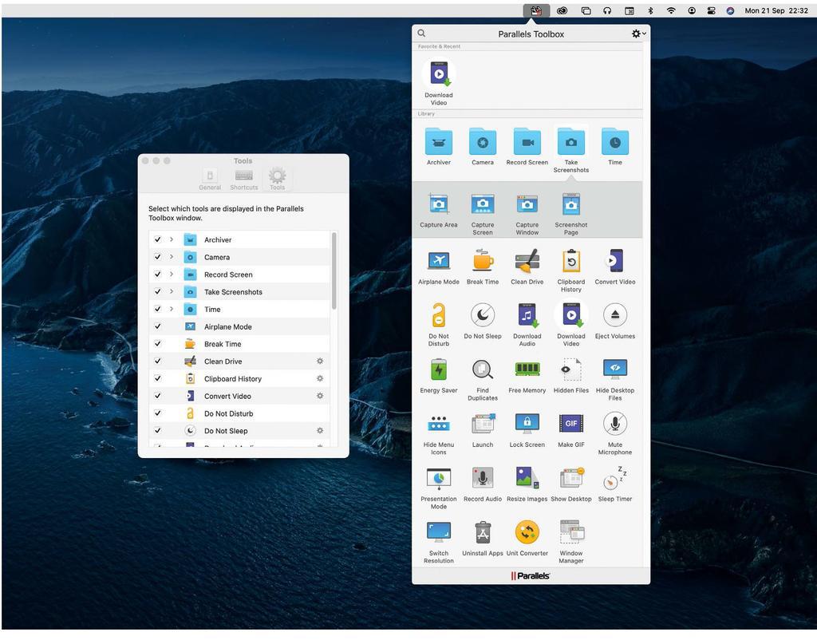Activate Do Not Sleep tool in Toolbox
The width and height of the screenshot is (817, 644).
coord(483,315)
